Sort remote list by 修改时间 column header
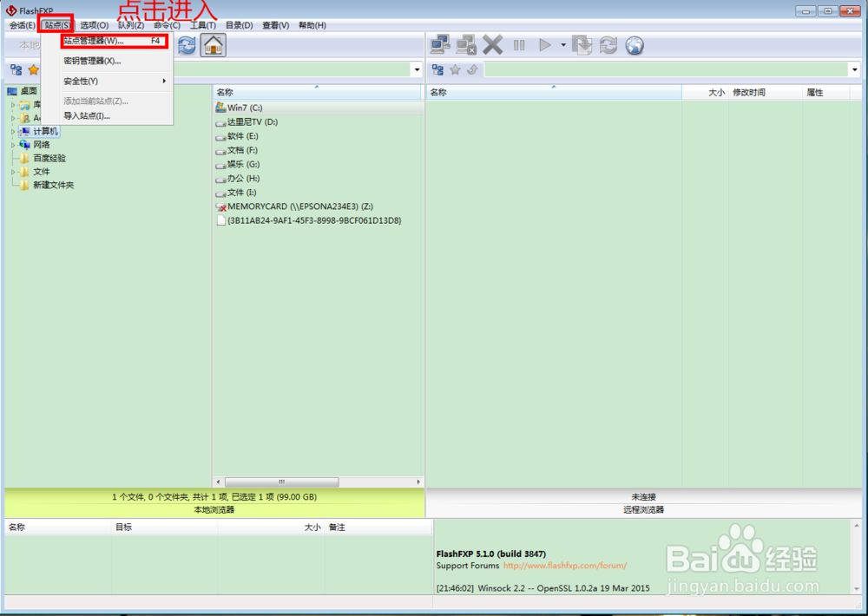This screenshot has height=616, width=868. point(766,93)
